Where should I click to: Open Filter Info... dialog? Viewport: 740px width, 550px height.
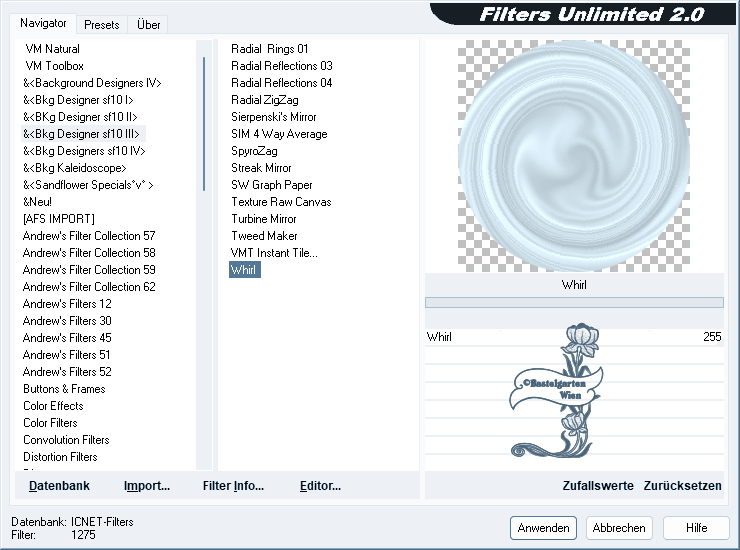pyautogui.click(x=233, y=486)
